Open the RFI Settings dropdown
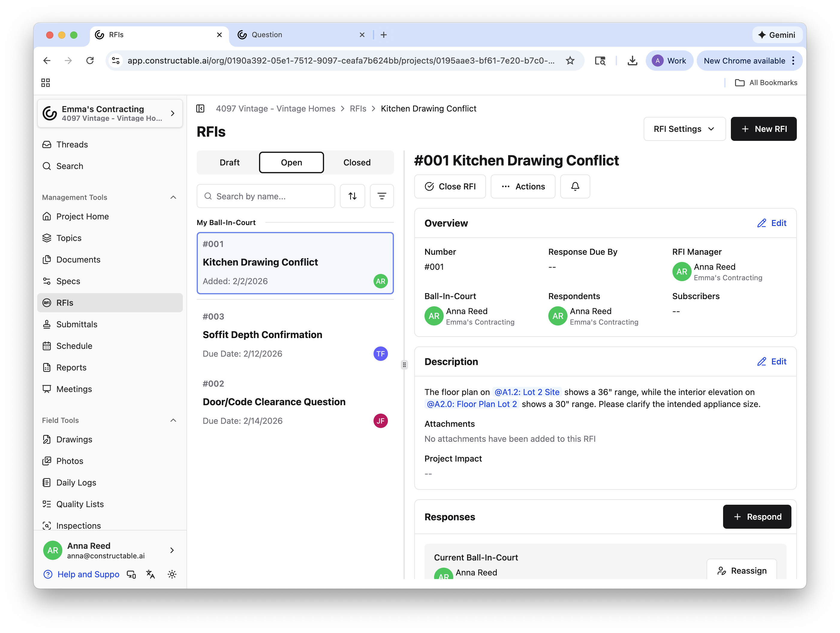This screenshot has height=633, width=840. click(x=684, y=129)
